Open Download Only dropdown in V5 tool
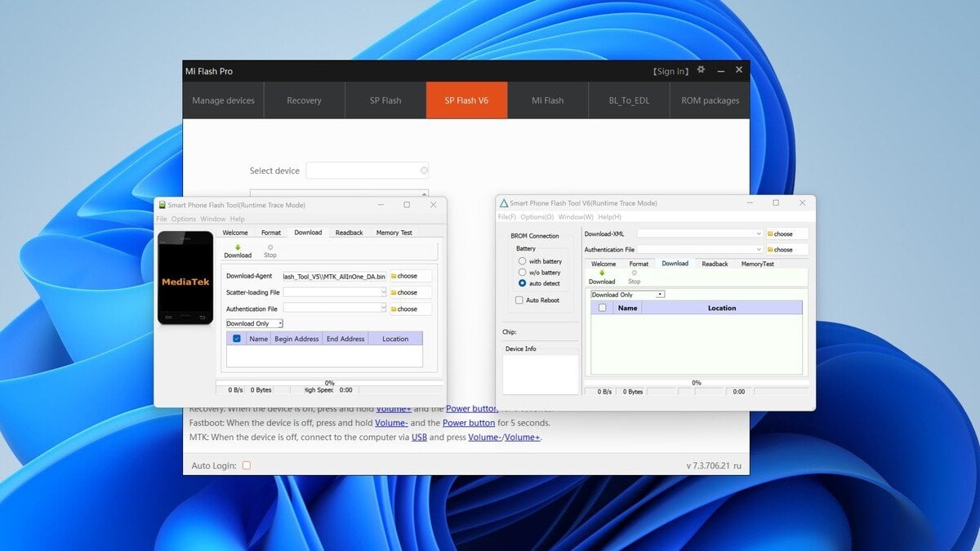 coord(255,323)
